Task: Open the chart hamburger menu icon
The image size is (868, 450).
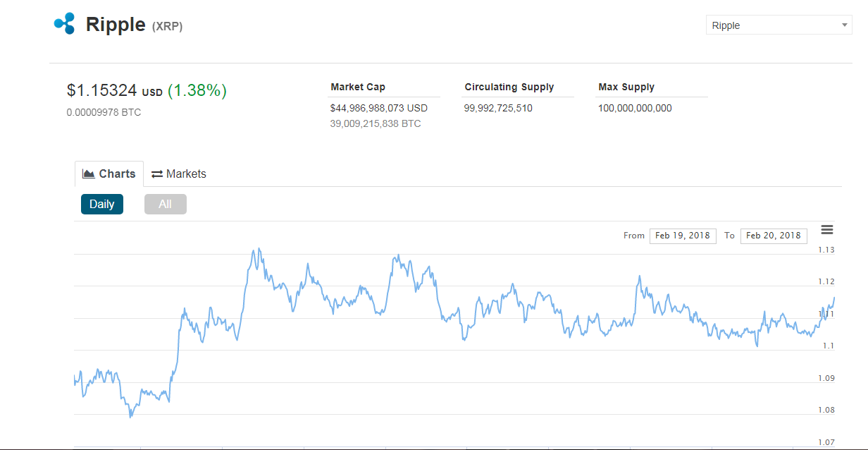Action: (x=827, y=230)
